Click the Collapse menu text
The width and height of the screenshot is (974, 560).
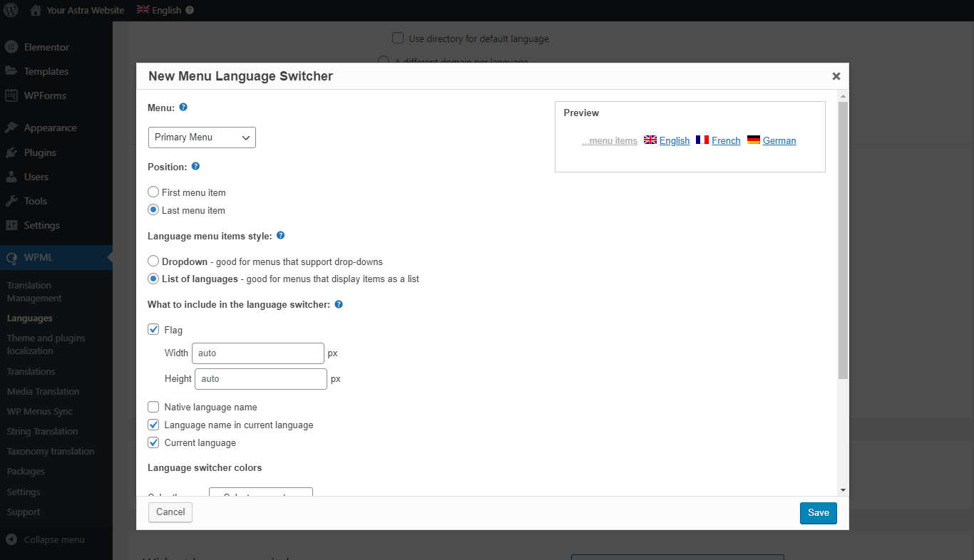(54, 539)
